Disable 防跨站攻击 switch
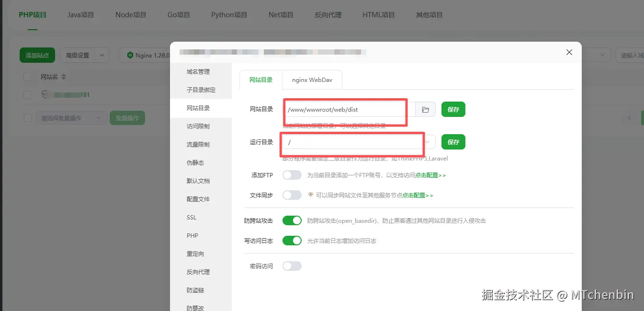The height and width of the screenshot is (311, 644). [x=292, y=220]
